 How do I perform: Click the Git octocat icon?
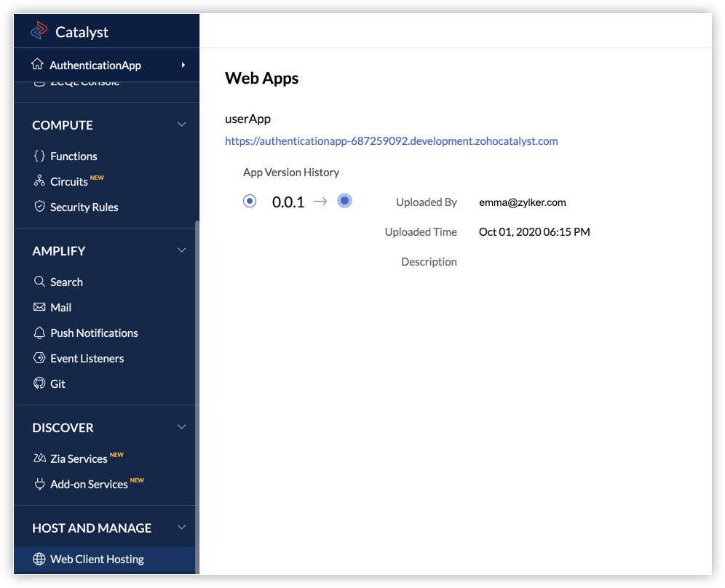(39, 384)
